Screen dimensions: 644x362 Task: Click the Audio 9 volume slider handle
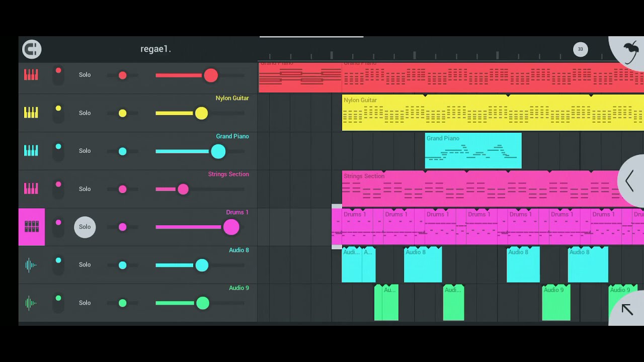203,303
